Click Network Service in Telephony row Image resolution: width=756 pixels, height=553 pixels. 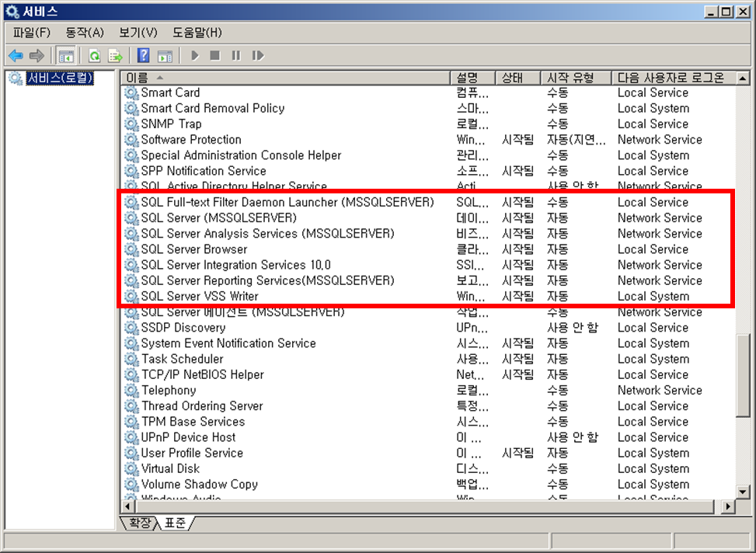(x=660, y=391)
